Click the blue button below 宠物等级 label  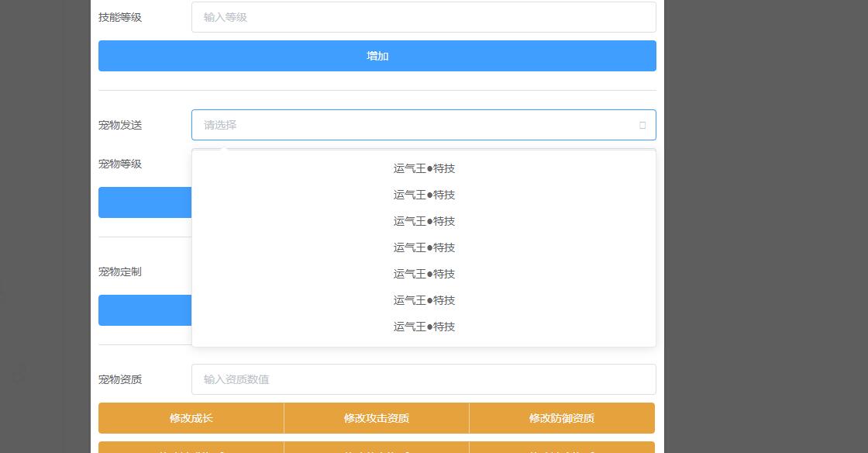tap(145, 202)
